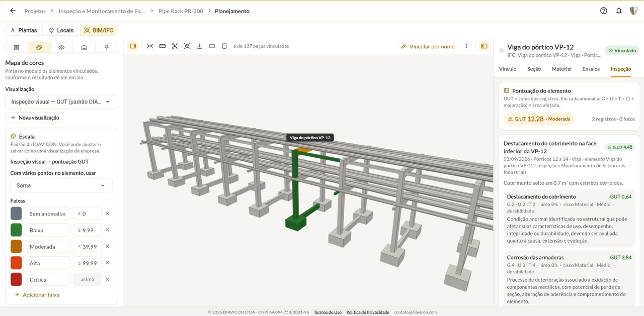This screenshot has width=644, height=316.
Task: Go back using the arrow icon
Action: [13, 11]
